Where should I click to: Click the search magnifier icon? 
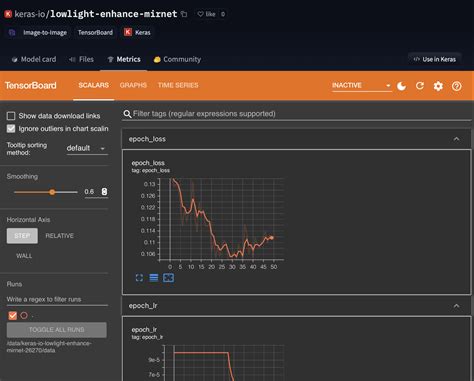(127, 114)
